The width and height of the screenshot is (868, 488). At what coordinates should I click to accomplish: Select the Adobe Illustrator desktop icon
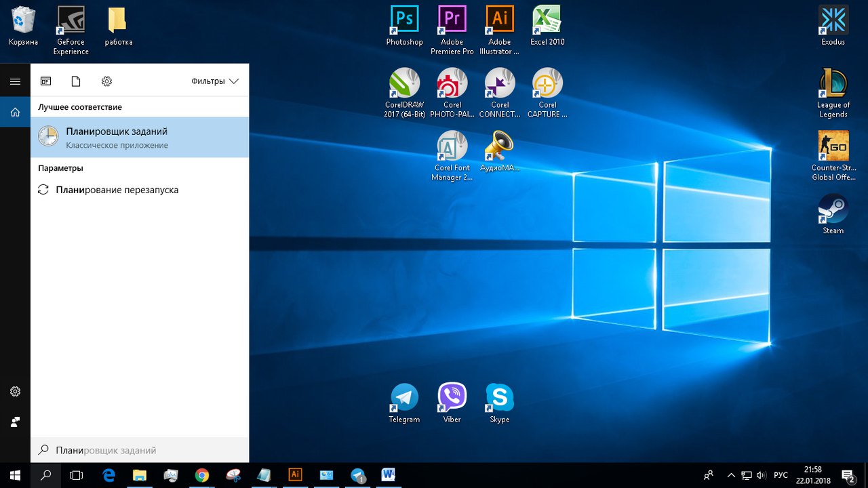click(x=500, y=30)
